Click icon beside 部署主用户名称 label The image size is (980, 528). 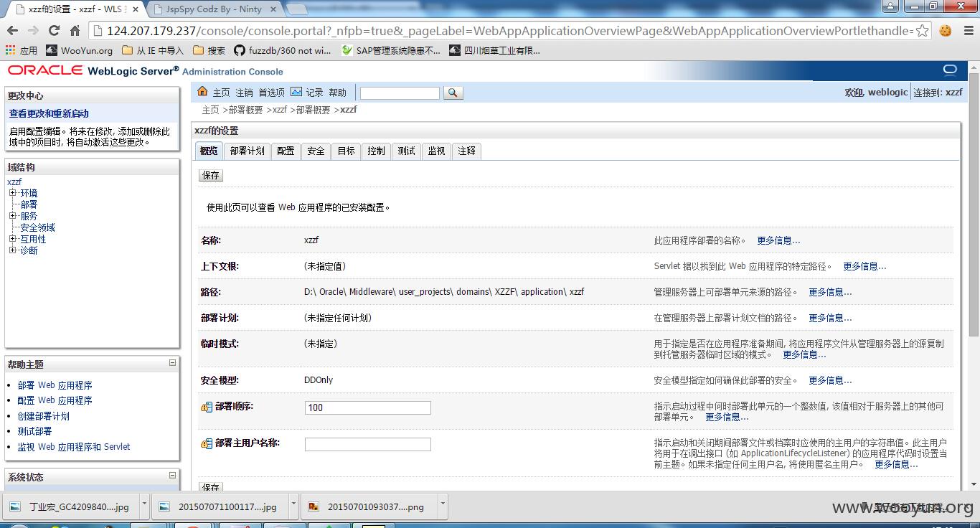click(207, 443)
